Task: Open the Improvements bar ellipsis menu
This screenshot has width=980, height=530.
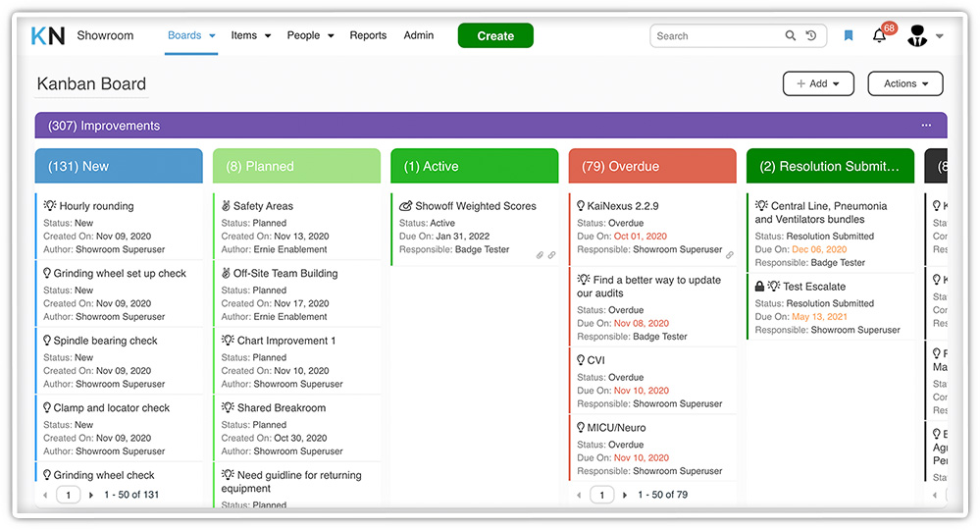Action: point(926,126)
